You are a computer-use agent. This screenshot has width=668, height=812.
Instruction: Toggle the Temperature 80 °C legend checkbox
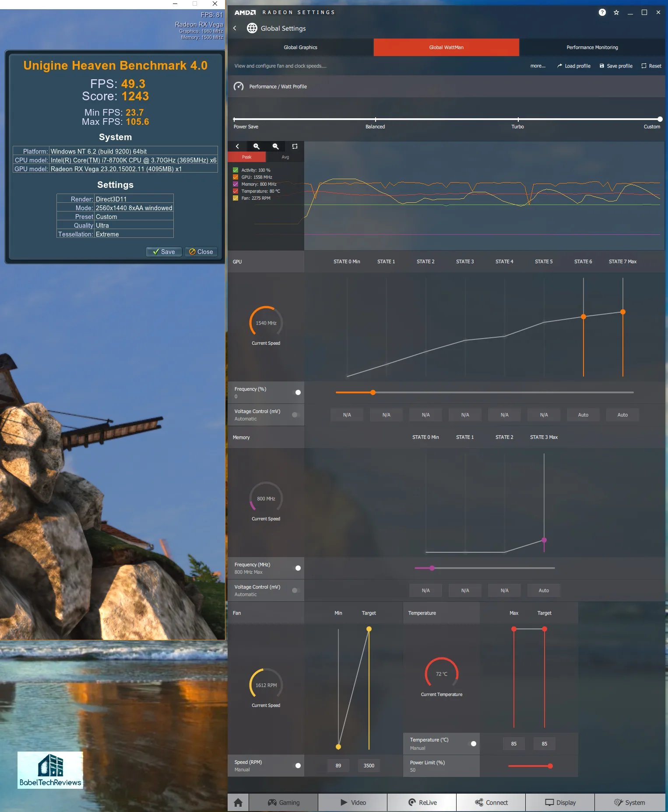point(236,191)
